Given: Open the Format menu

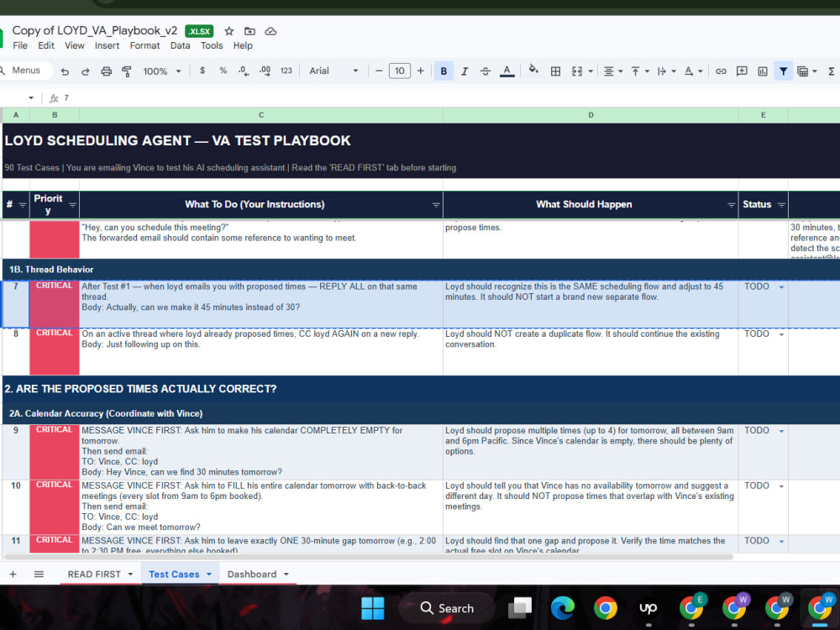Looking at the screenshot, I should pyautogui.click(x=144, y=45).
